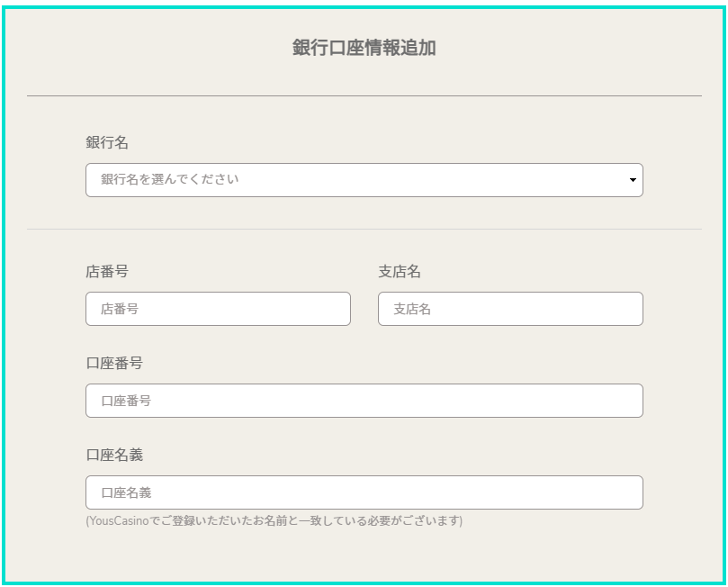The image size is (728, 587).
Task: Focus the 店番号 input field
Action: point(218,309)
